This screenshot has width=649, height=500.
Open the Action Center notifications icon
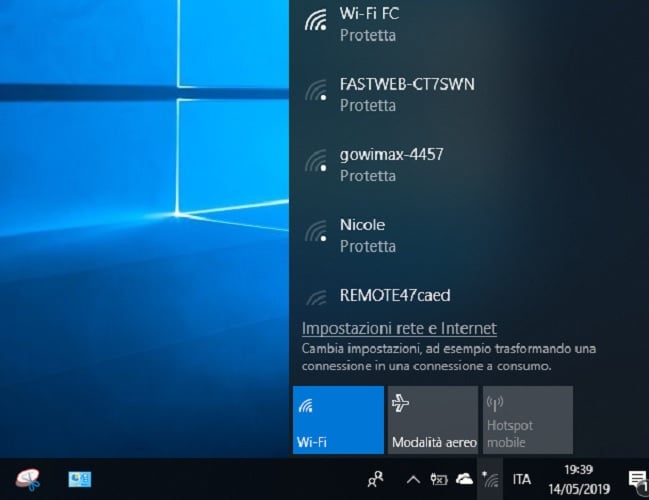[x=635, y=479]
